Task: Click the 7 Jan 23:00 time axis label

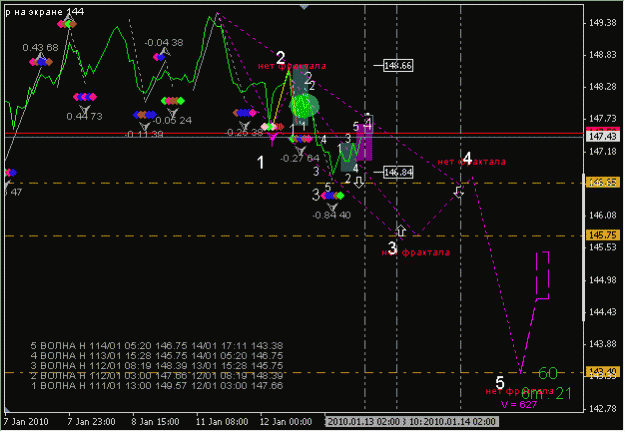Action: pos(92,422)
